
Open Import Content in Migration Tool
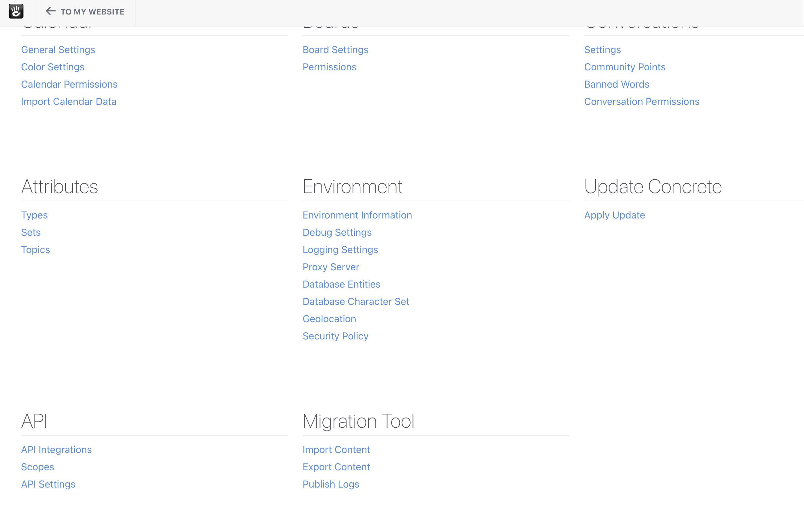(337, 450)
